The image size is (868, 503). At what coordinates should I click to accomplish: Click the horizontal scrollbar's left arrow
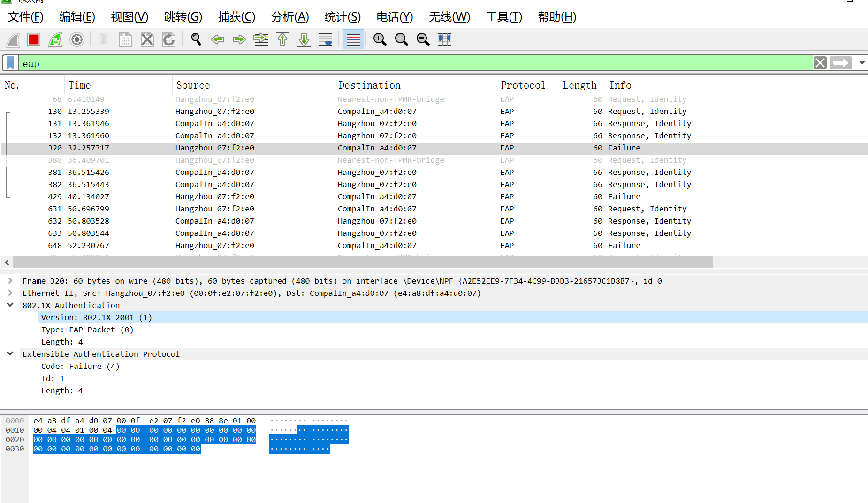[x=7, y=262]
